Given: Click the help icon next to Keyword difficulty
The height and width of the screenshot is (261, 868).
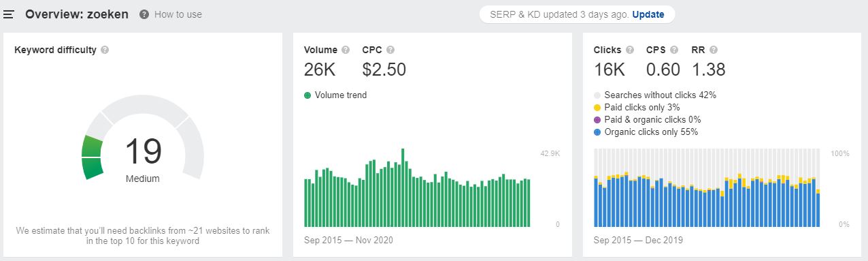Looking at the screenshot, I should [x=105, y=50].
